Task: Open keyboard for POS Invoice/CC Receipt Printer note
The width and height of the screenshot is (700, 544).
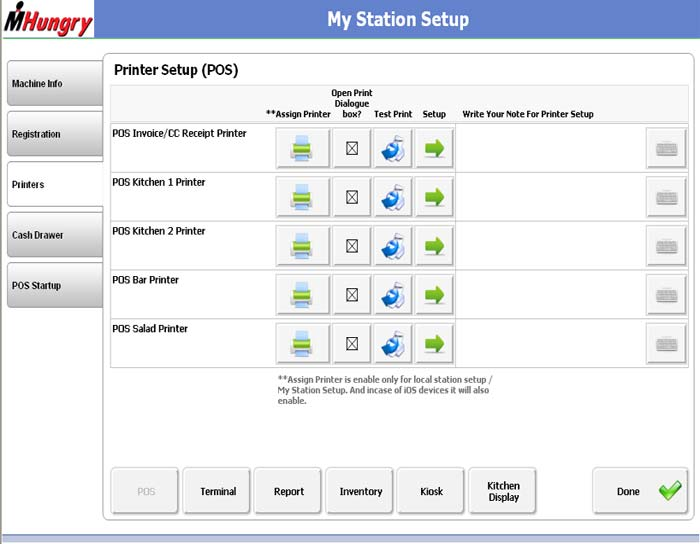Action: tap(666, 148)
